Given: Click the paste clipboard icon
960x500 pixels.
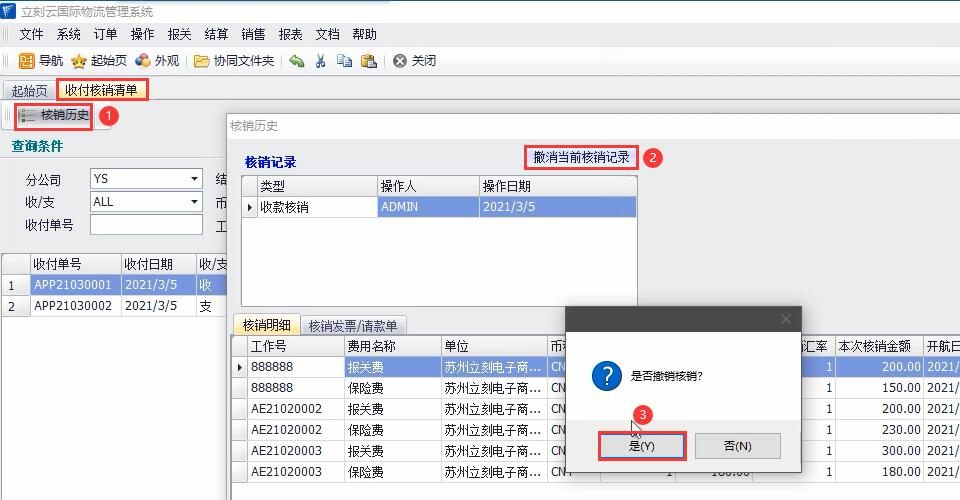Looking at the screenshot, I should [x=368, y=61].
